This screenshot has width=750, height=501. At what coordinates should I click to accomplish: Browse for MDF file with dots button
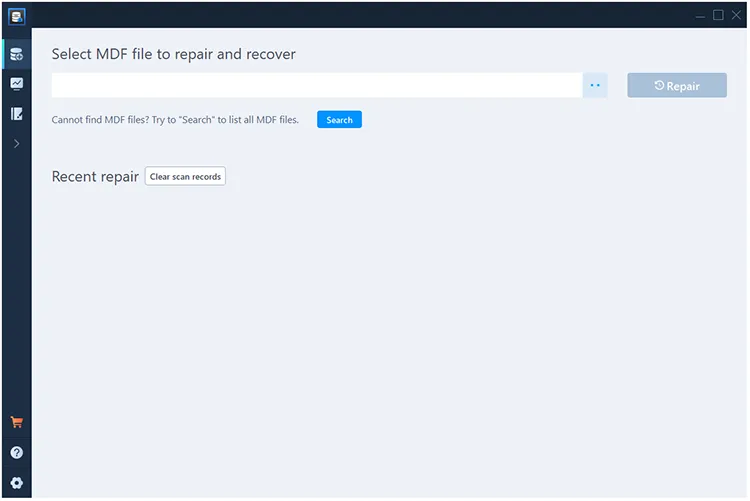(595, 85)
